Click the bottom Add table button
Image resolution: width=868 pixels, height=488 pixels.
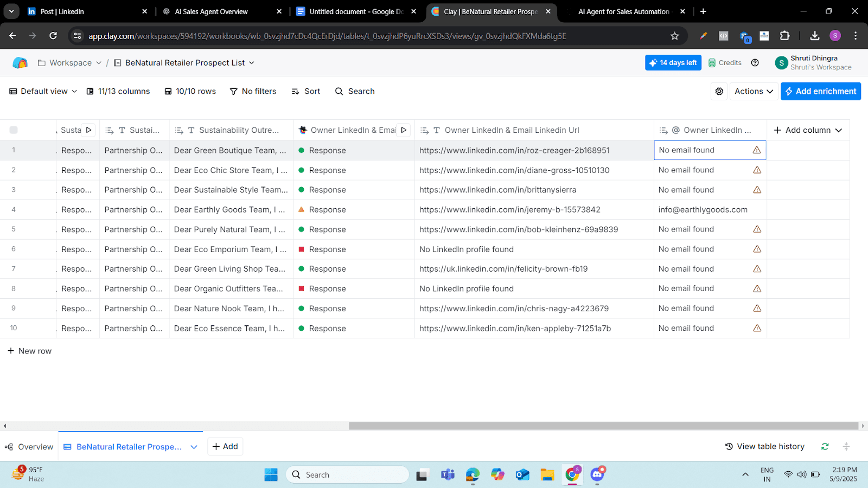(x=225, y=446)
